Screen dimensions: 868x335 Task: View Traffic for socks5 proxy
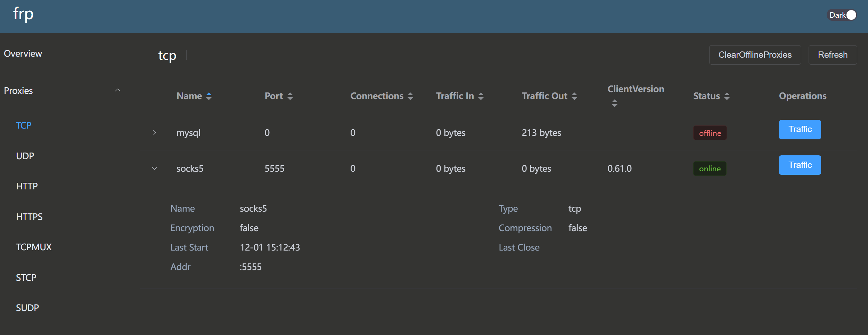[800, 165]
